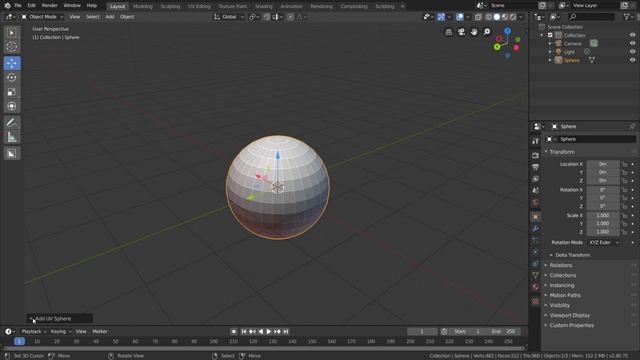
Task: Jump to the timeline start frame
Action: 244,331
